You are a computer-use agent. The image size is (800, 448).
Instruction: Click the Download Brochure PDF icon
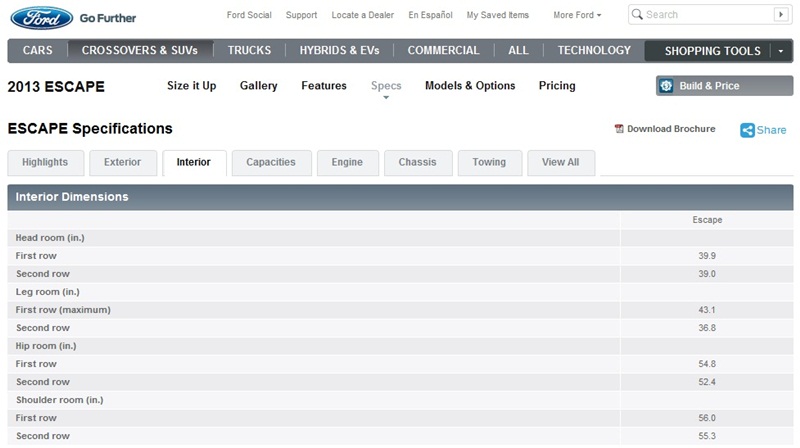(619, 129)
